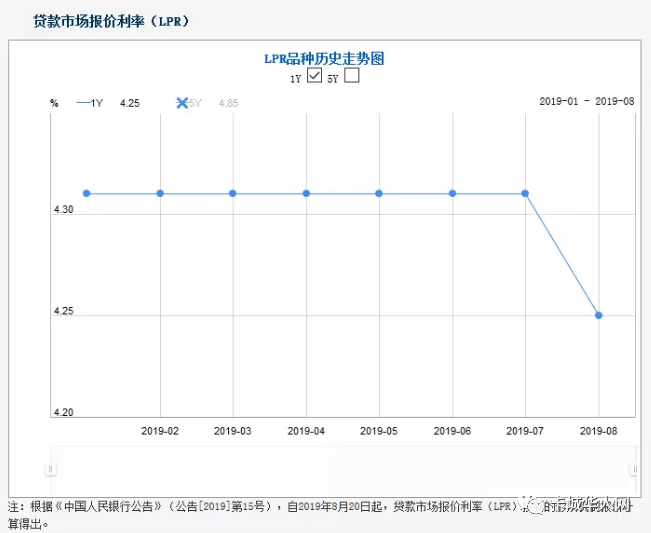Click the first data point at 4.31

click(87, 193)
